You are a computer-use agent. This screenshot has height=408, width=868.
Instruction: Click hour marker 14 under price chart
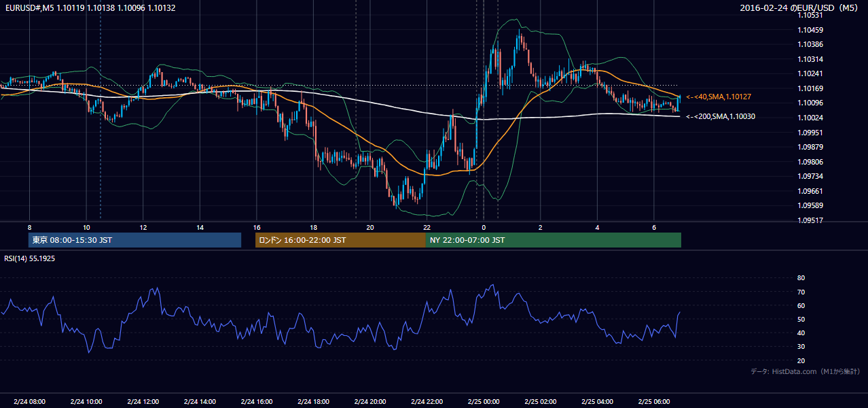coord(200,226)
